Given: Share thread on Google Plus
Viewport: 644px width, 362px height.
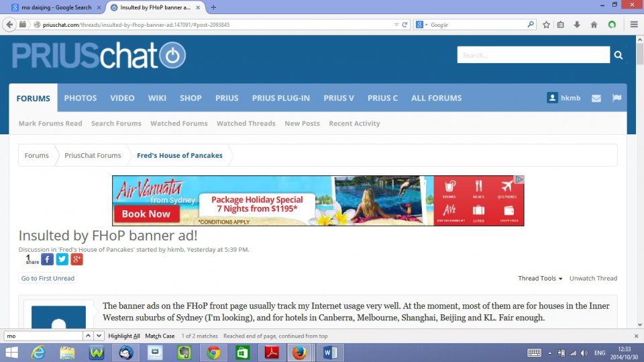Looking at the screenshot, I should click(x=76, y=259).
